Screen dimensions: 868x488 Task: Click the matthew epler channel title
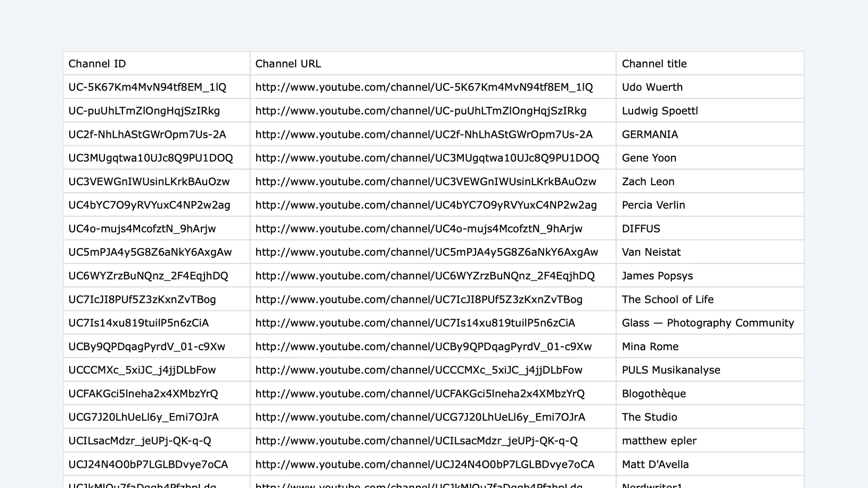(659, 440)
